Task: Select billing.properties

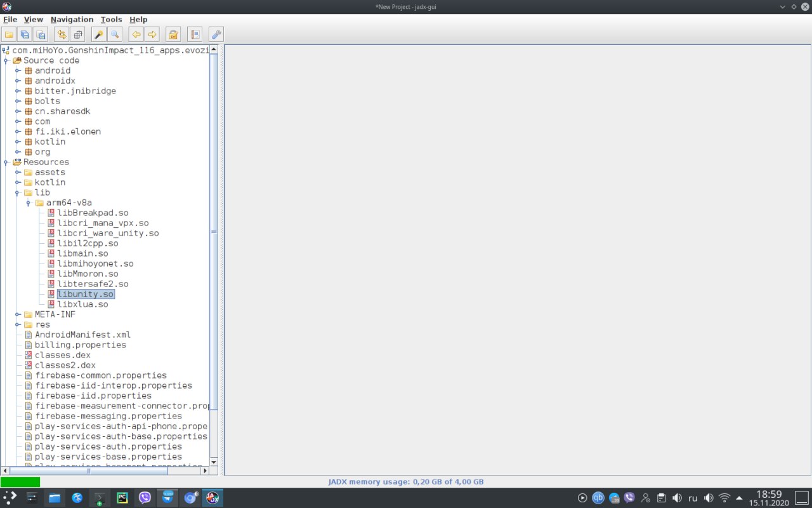Action: point(81,345)
